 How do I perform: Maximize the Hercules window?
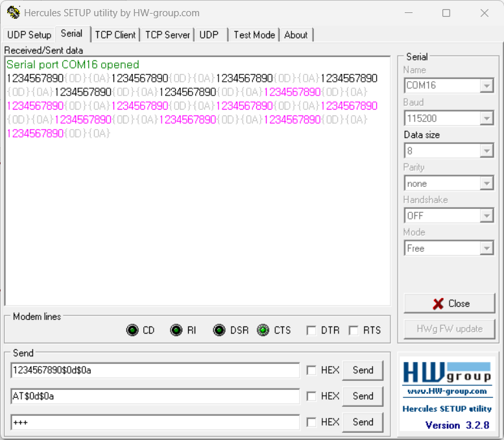(x=446, y=13)
